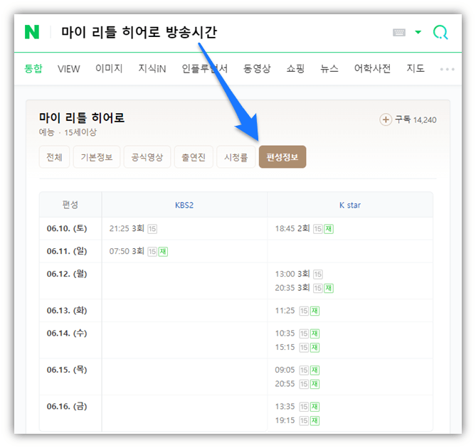Open the 공식영상 section

click(x=147, y=157)
